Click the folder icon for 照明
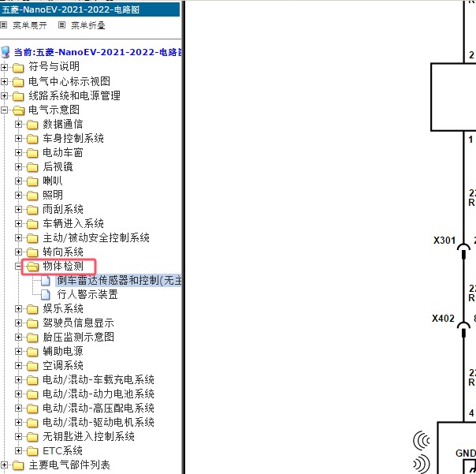Viewport: 476px width, 474px height. (32, 196)
